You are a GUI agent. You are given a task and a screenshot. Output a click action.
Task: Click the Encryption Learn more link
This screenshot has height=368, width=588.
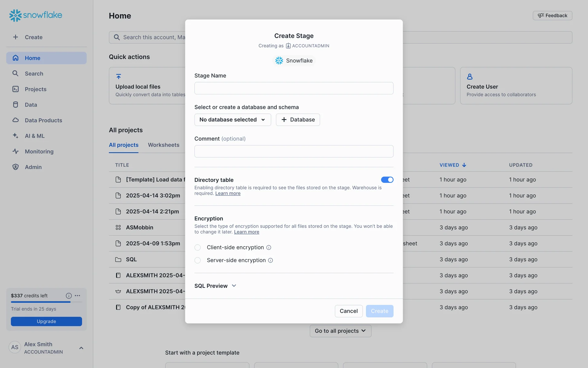pos(247,232)
